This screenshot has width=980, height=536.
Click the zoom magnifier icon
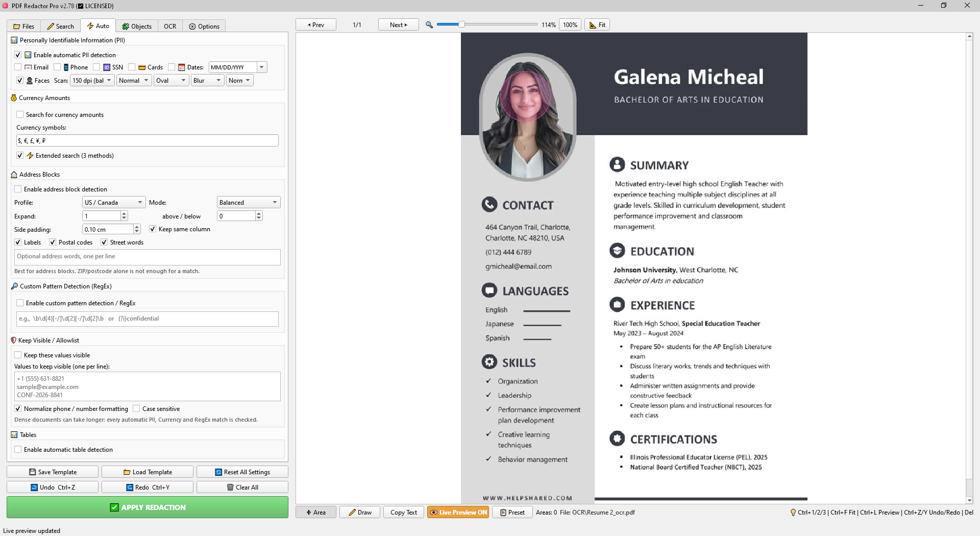pyautogui.click(x=429, y=25)
